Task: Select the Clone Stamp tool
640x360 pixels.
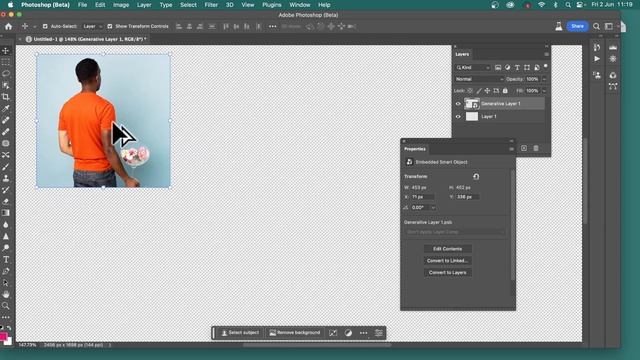Action: 6,178
